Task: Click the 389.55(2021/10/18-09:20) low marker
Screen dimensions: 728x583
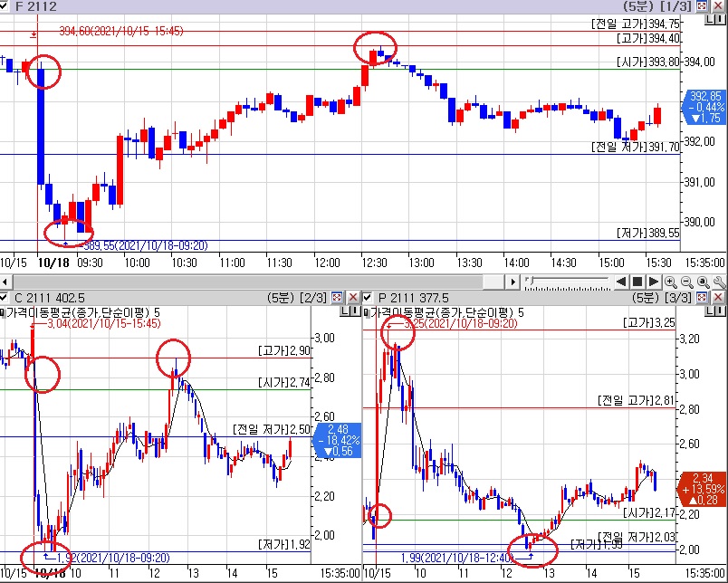Action: (146, 245)
